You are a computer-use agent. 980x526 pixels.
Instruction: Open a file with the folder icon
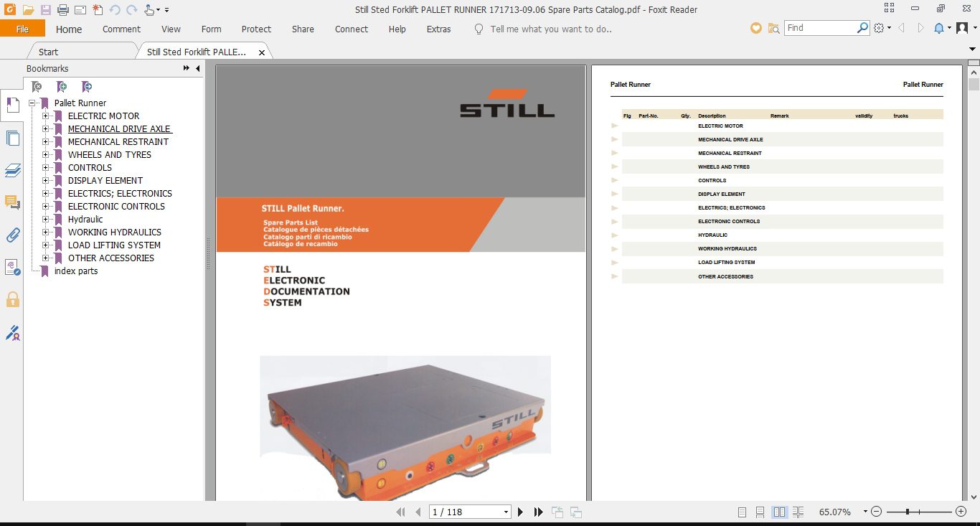click(x=28, y=10)
